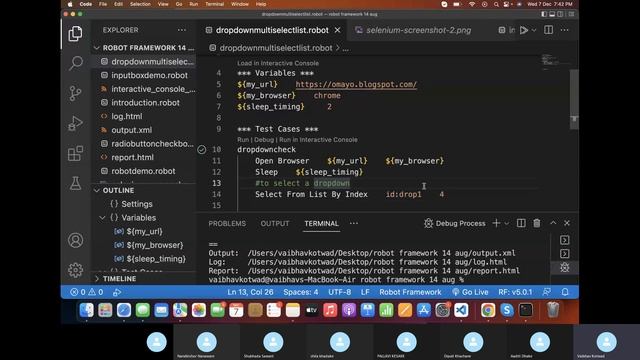Viewport: 640px width, 360px height.
Task: Open notifications bell in status bar
Action: click(x=565, y=292)
